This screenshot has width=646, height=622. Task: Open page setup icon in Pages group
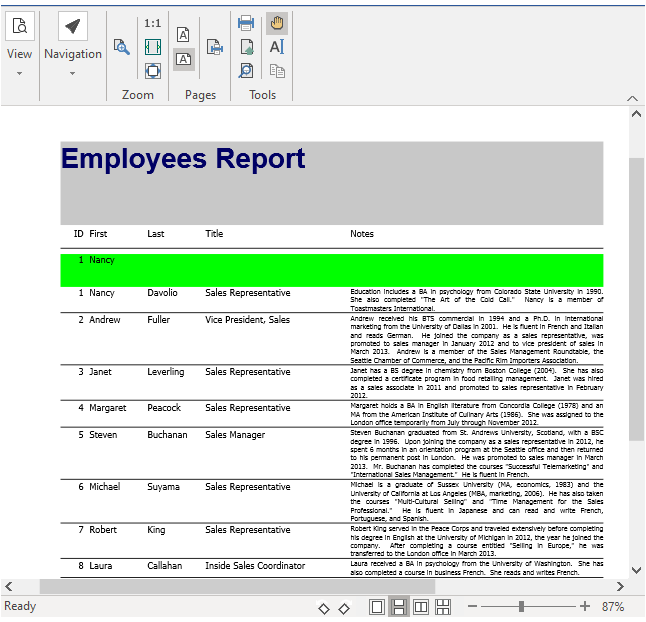click(x=214, y=46)
